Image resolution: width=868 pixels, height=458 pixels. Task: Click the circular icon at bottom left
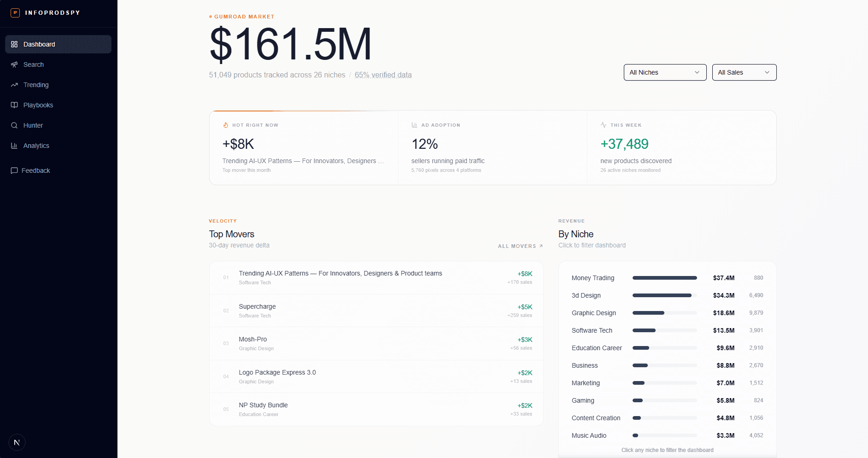point(17,442)
